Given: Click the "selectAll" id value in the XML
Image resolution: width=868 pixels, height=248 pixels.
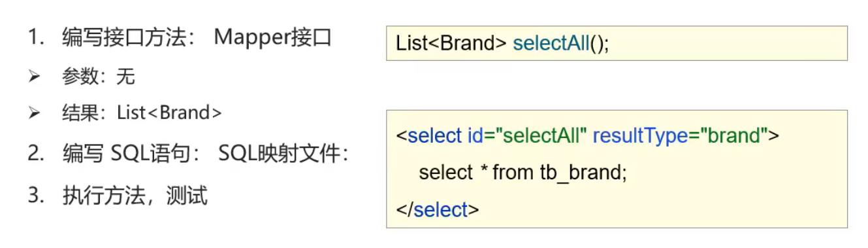Looking at the screenshot, I should tap(541, 136).
